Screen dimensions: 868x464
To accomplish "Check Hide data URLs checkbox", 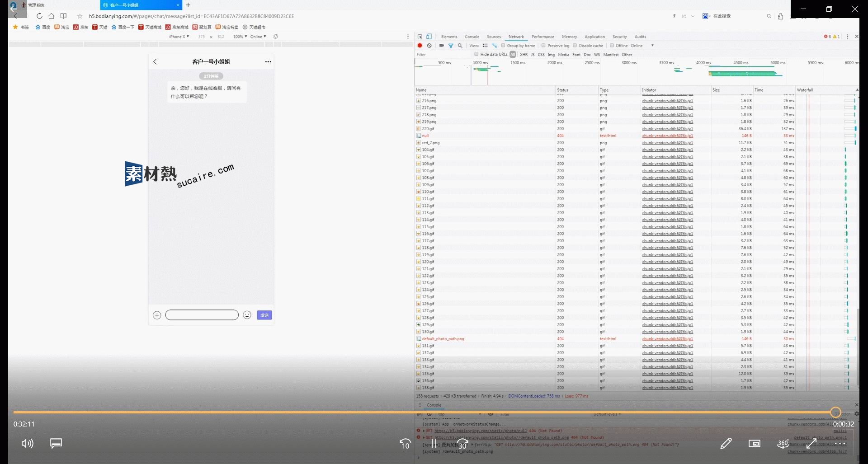I will tap(476, 54).
